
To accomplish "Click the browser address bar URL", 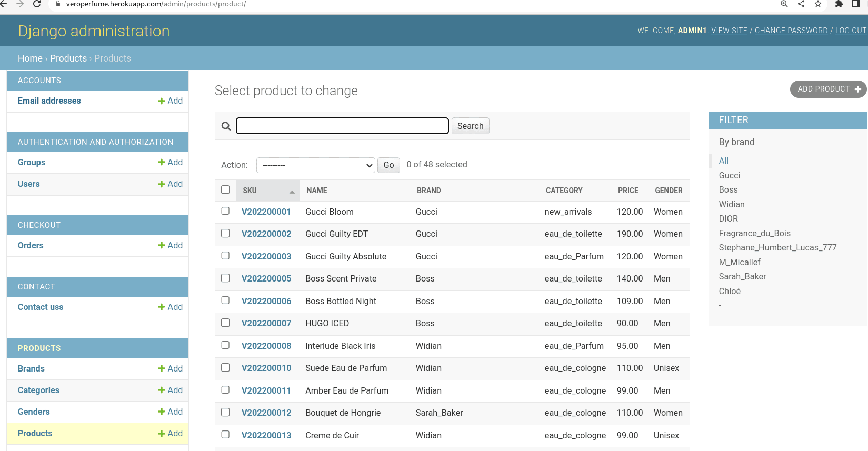I will [156, 4].
